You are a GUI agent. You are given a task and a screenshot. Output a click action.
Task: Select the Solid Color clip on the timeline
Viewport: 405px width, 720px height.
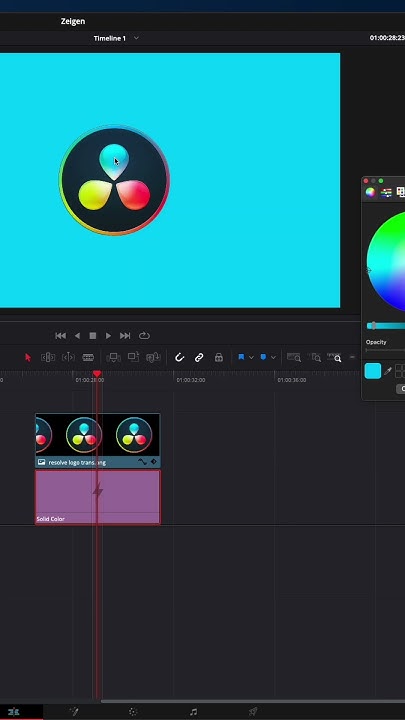pyautogui.click(x=98, y=497)
